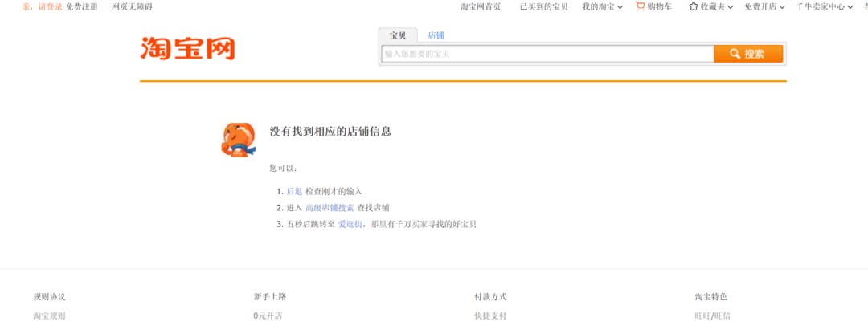Click footer heading 付款方式
This screenshot has height=330, width=868.
click(x=490, y=297)
